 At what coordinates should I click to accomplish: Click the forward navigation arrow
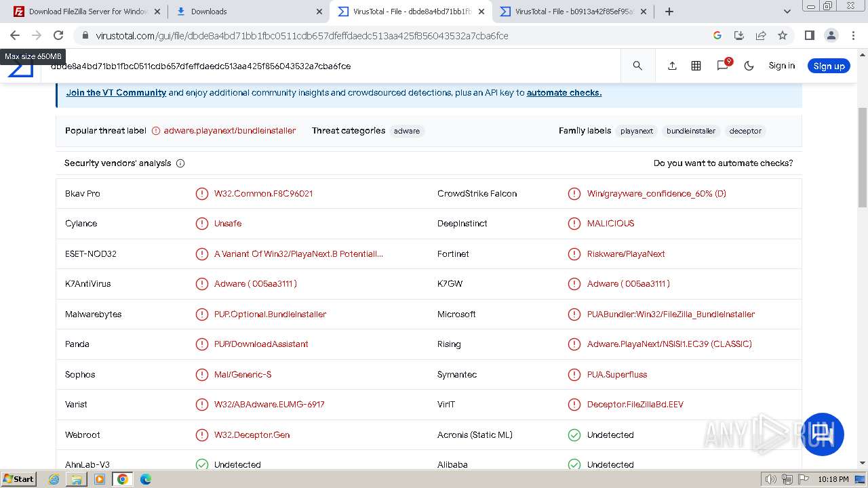pyautogui.click(x=37, y=35)
